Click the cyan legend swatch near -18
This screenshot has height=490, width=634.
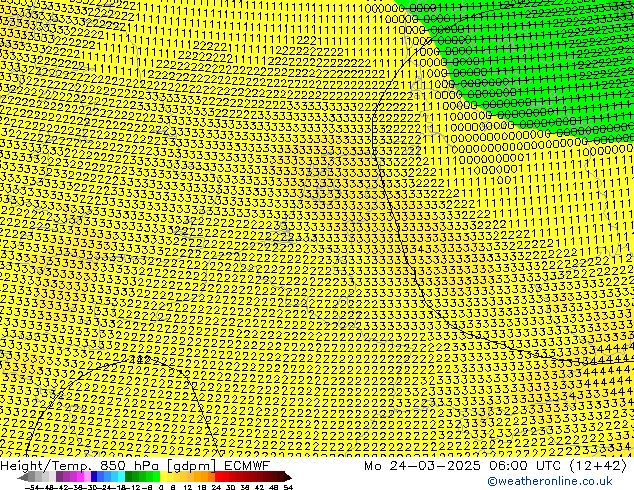[121, 477]
